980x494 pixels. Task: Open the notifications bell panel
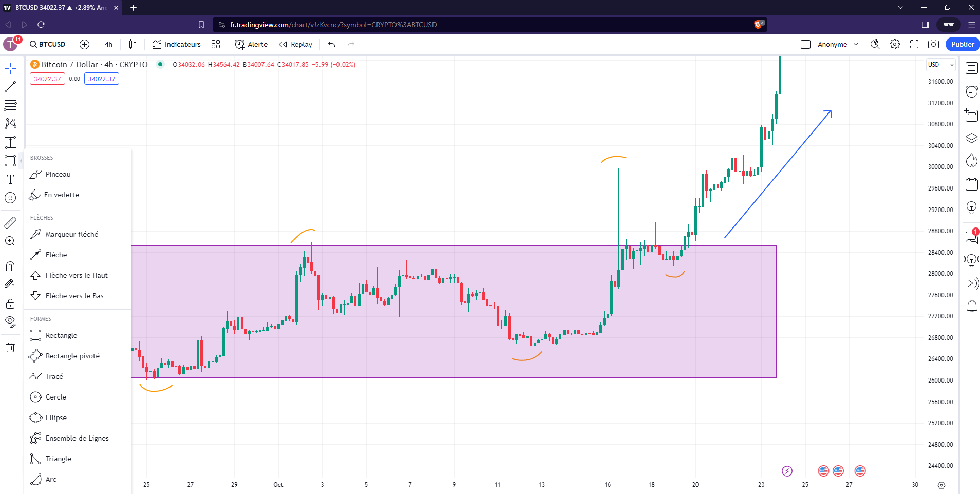pos(971,307)
